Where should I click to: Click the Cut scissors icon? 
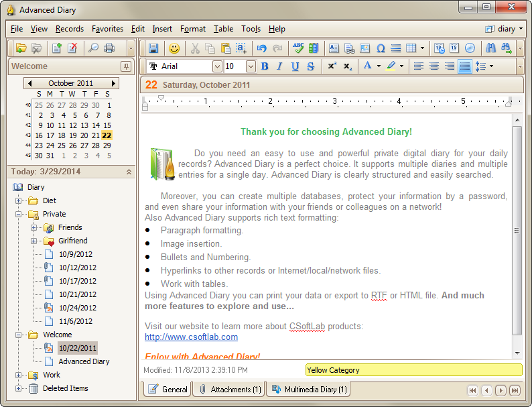click(x=195, y=48)
